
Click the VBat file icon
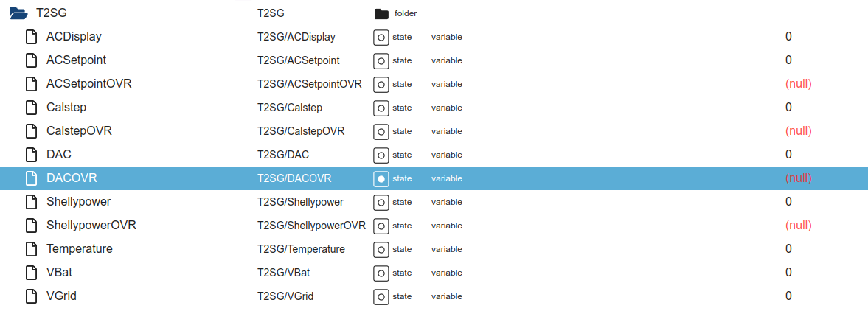(x=32, y=273)
